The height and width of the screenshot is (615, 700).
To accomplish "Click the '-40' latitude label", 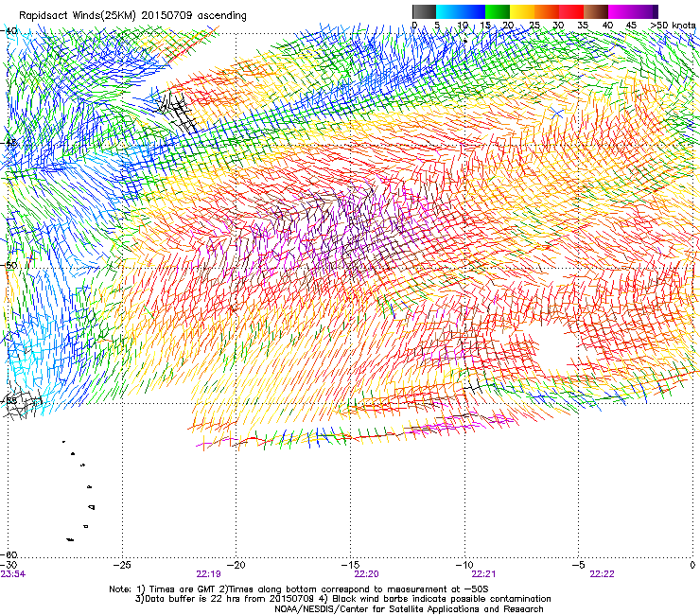I will coord(9,31).
